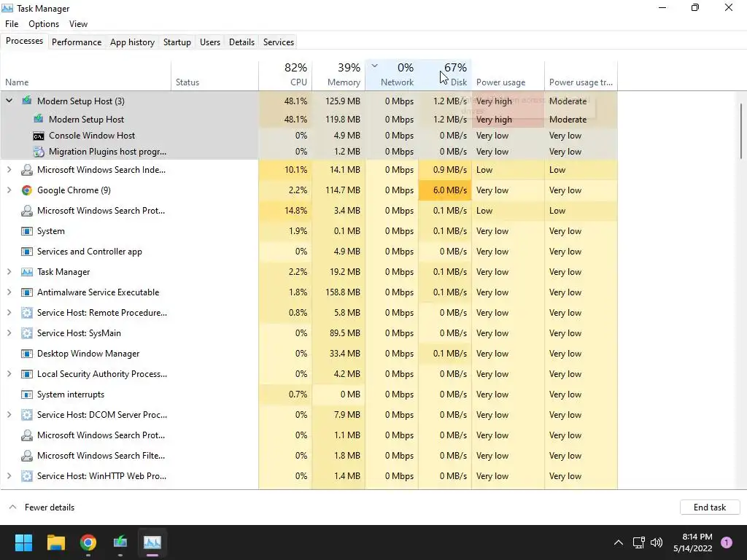Click the Task Manager process row icon
This screenshot has height=560, width=747.
[27, 272]
